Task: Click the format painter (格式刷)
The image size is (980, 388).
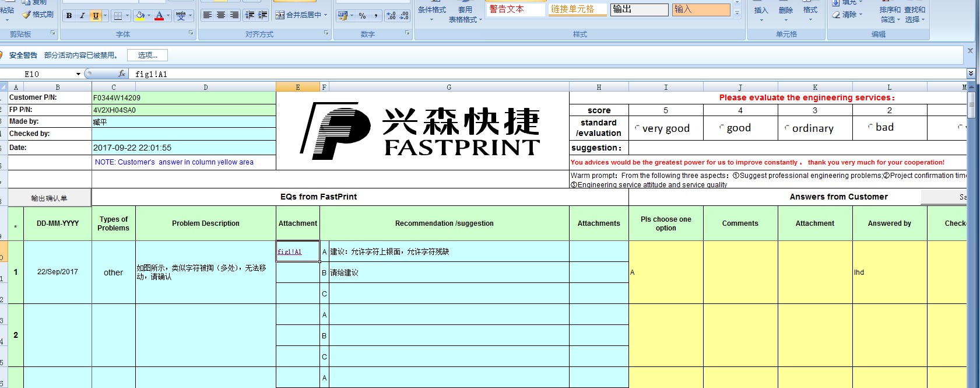Action: pyautogui.click(x=38, y=15)
